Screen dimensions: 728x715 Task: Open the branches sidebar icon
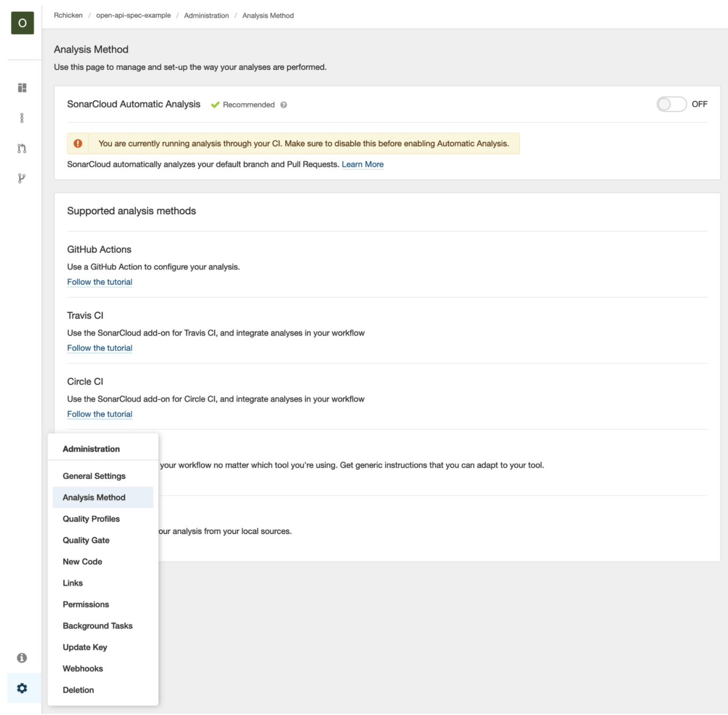coord(22,178)
